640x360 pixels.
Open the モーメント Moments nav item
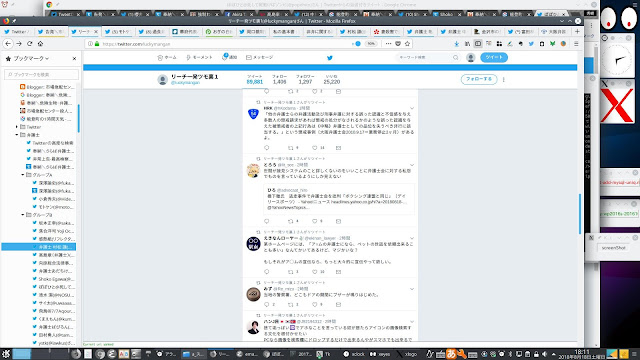pyautogui.click(x=199, y=58)
